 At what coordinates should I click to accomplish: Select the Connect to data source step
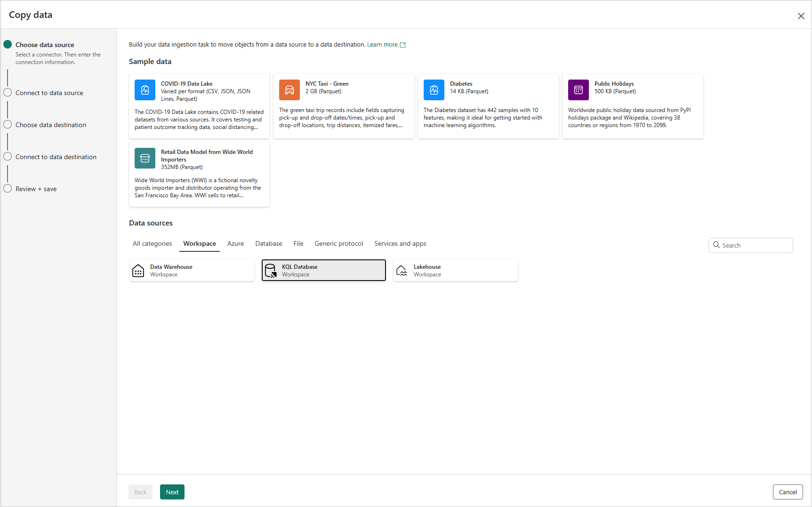pos(49,93)
